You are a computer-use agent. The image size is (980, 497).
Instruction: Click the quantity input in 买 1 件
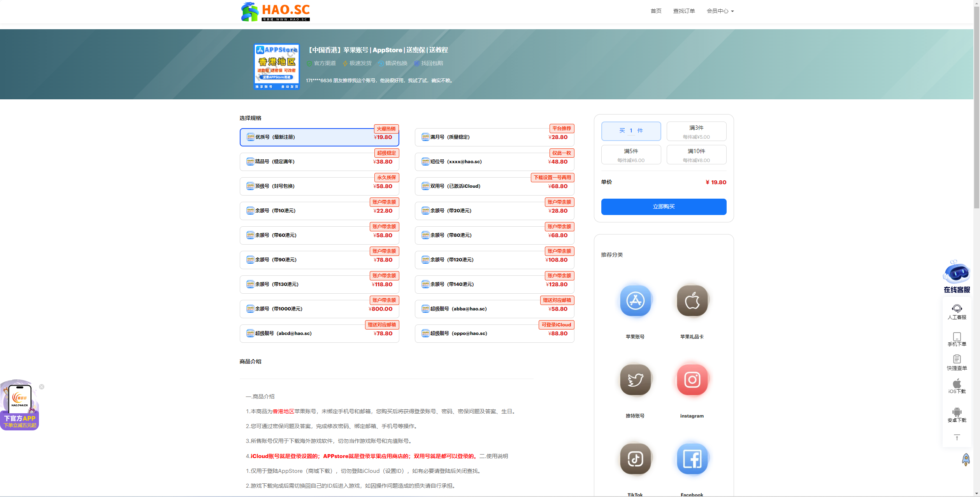tap(631, 131)
